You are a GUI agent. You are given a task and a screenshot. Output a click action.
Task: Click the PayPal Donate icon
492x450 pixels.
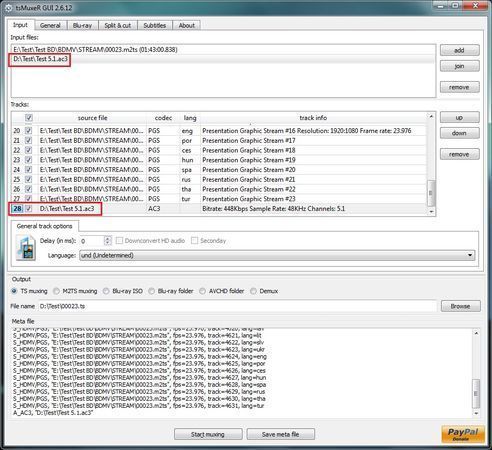[x=463, y=434]
